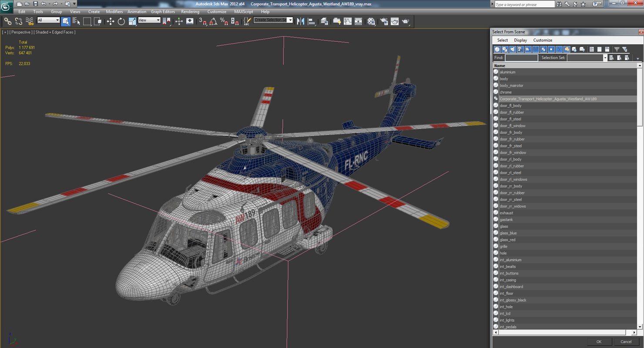
Task: Open the Layer Manager
Action: [x=324, y=21]
